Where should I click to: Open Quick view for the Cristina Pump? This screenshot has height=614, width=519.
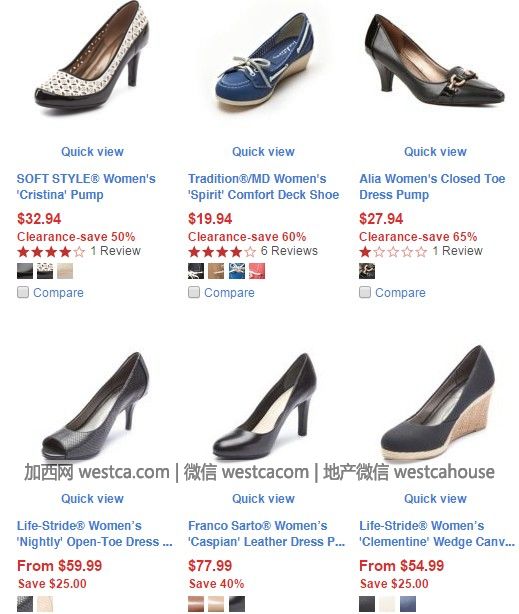[92, 152]
